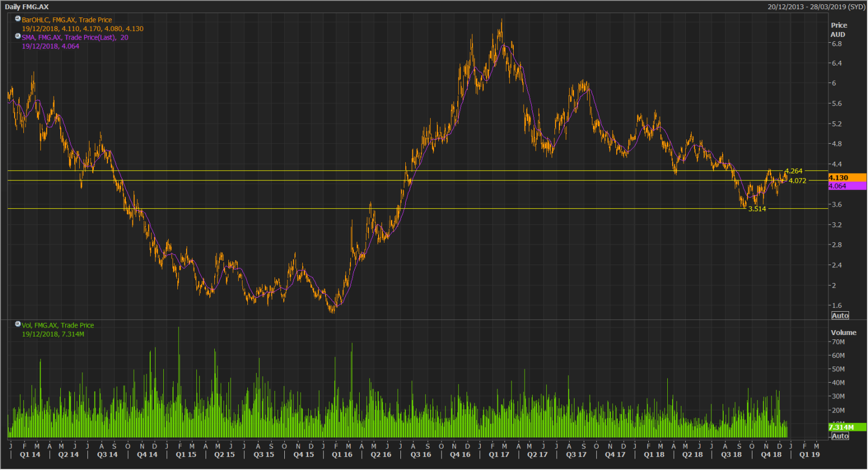This screenshot has height=470, width=868.
Task: Click the SMA series legend icon
Action: 17,36
